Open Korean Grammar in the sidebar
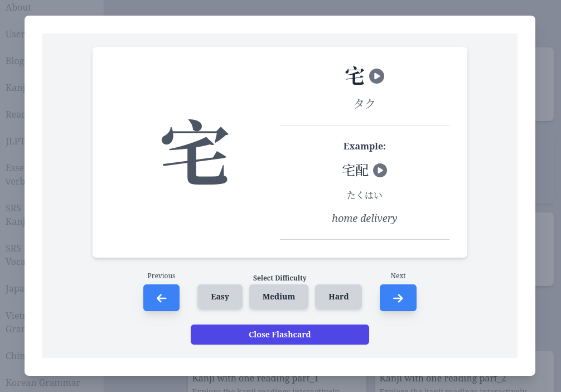Screen dimensions: 561x392 43,383
